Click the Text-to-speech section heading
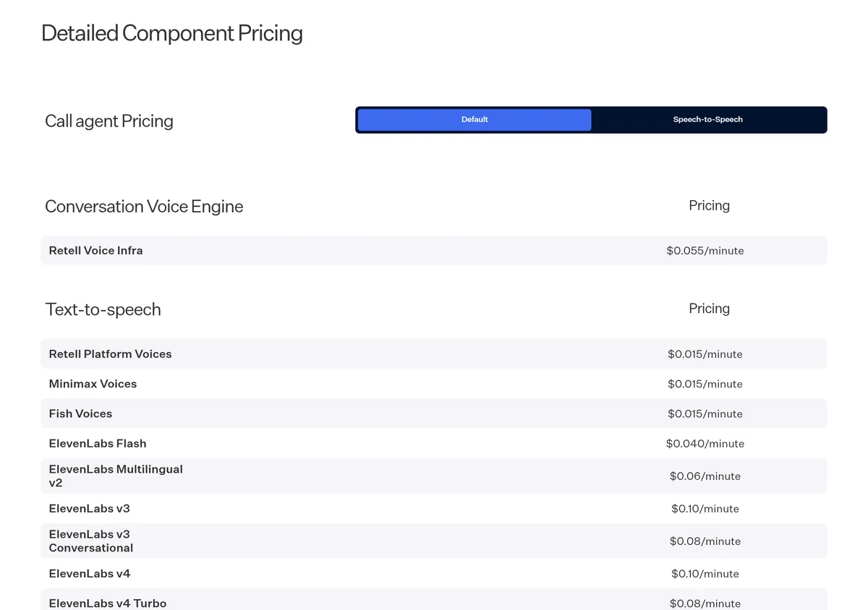868x610 pixels. tap(103, 309)
